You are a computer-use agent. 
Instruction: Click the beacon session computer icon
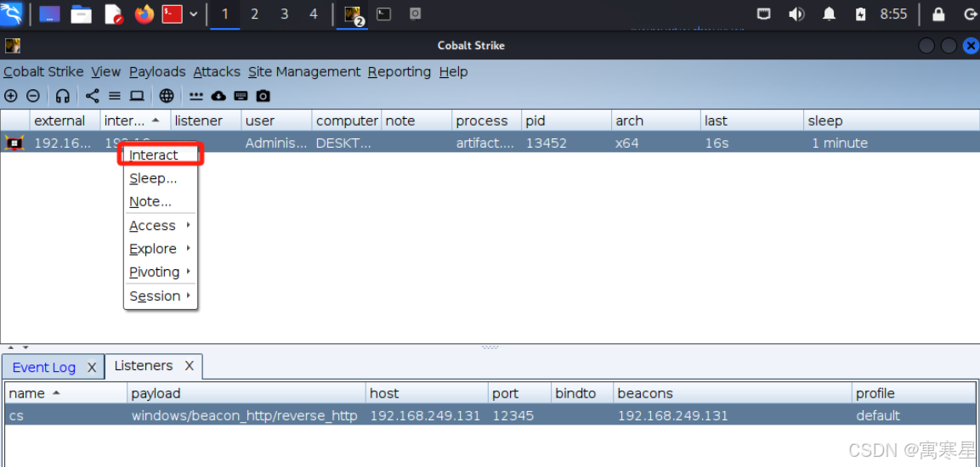click(14, 143)
